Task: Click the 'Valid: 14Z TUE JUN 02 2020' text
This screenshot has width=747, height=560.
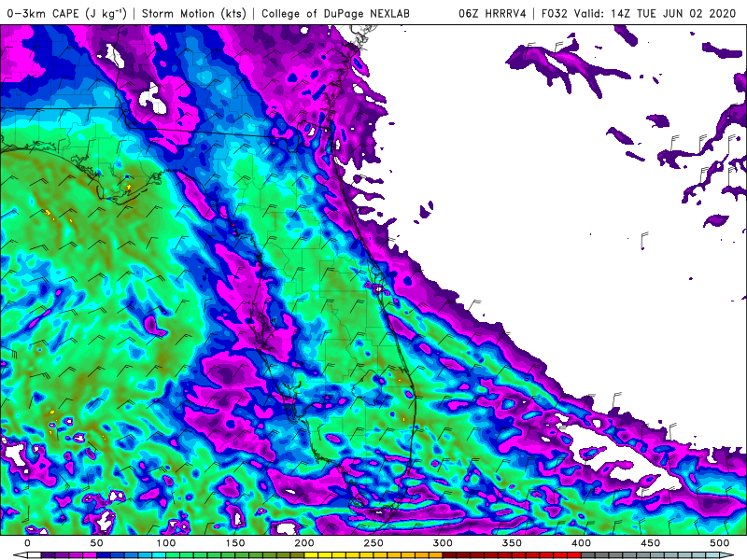Action: click(655, 13)
